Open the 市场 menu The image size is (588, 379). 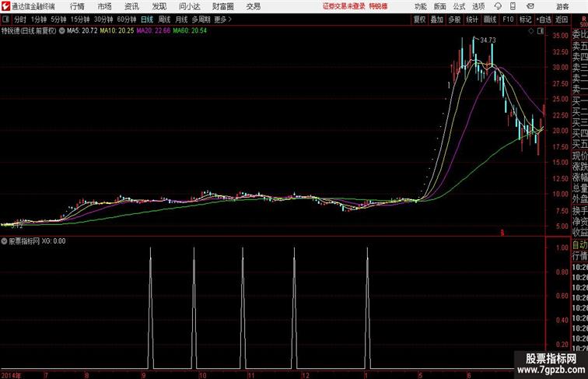pos(104,6)
